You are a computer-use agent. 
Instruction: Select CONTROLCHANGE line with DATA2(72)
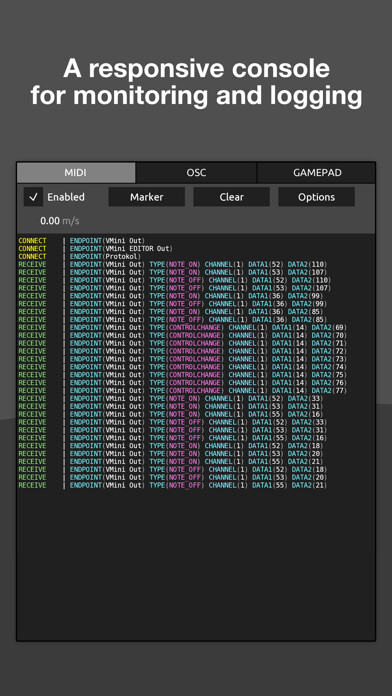tap(182, 351)
